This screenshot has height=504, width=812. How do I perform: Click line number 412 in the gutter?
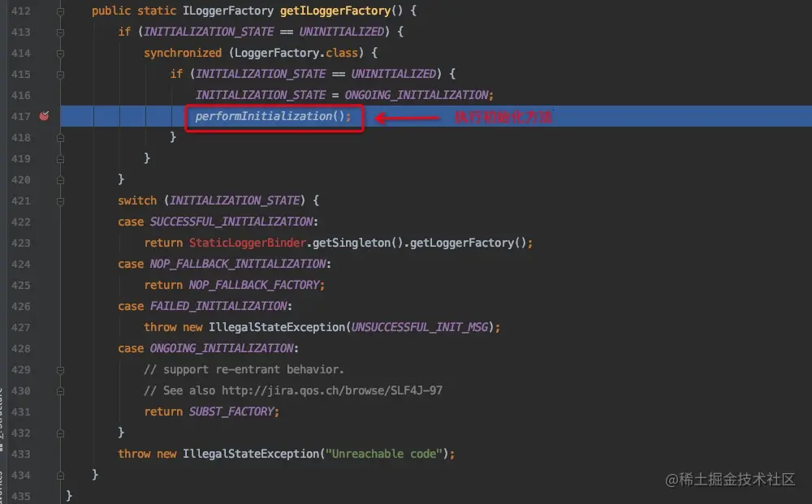(21, 11)
